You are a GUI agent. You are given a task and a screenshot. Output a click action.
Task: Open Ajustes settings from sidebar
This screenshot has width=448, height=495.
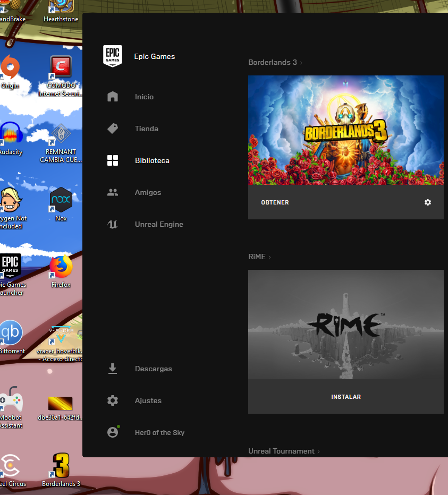(148, 400)
